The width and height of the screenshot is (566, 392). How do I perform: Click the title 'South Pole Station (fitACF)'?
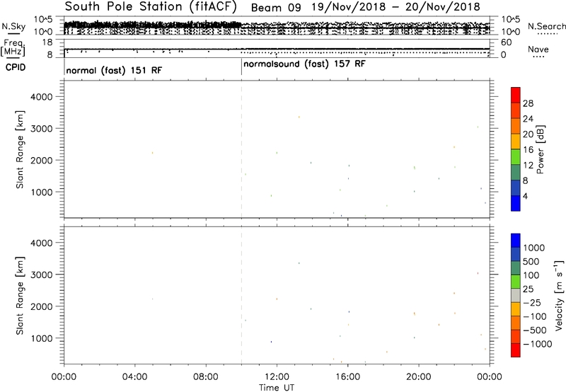pos(151,7)
